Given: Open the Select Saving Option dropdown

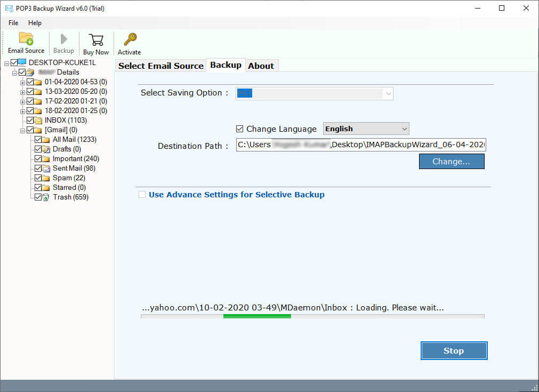Looking at the screenshot, I should (314, 93).
